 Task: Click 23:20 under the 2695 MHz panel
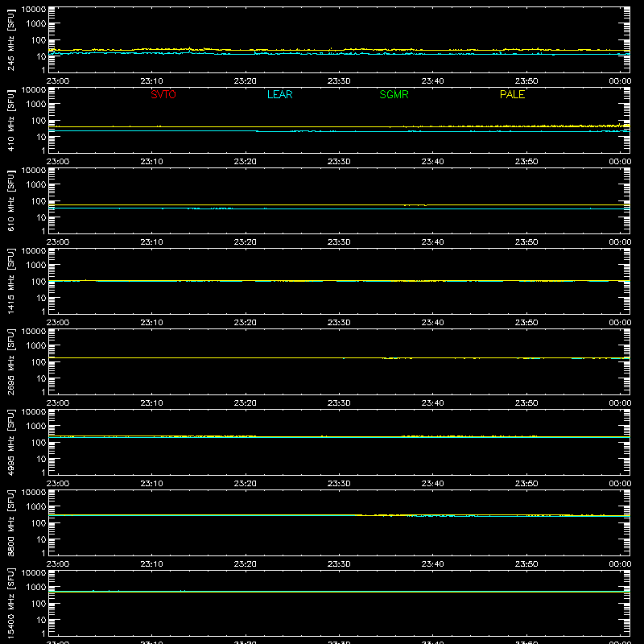pyautogui.click(x=246, y=403)
